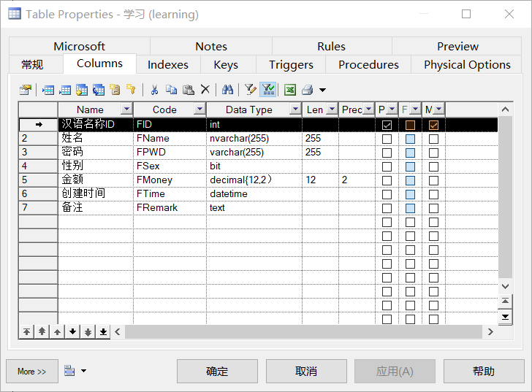Click the bottom menu list icon

(69, 371)
